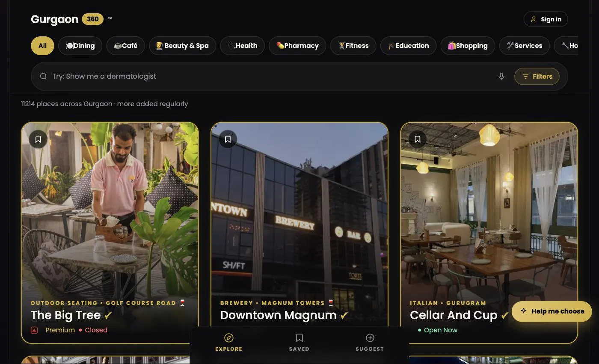The image size is (599, 364).
Task: Click the Gurgaon logo text
Action: point(54,19)
